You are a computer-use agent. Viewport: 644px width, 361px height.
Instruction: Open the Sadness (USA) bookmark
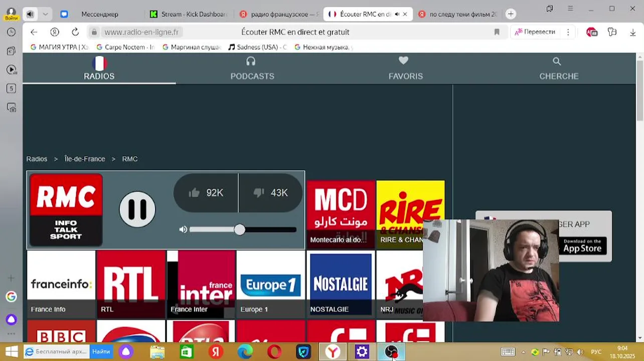tap(258, 47)
